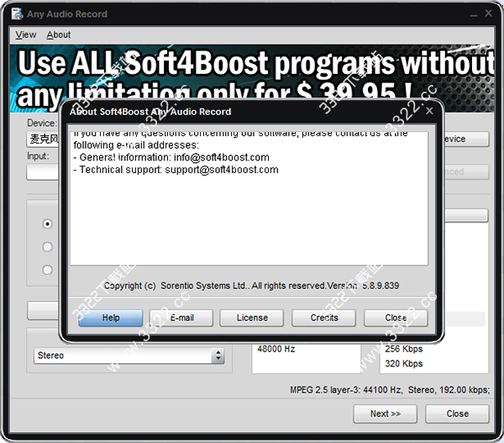Click Help button in About dialog
The width and height of the screenshot is (504, 443).
111,318
